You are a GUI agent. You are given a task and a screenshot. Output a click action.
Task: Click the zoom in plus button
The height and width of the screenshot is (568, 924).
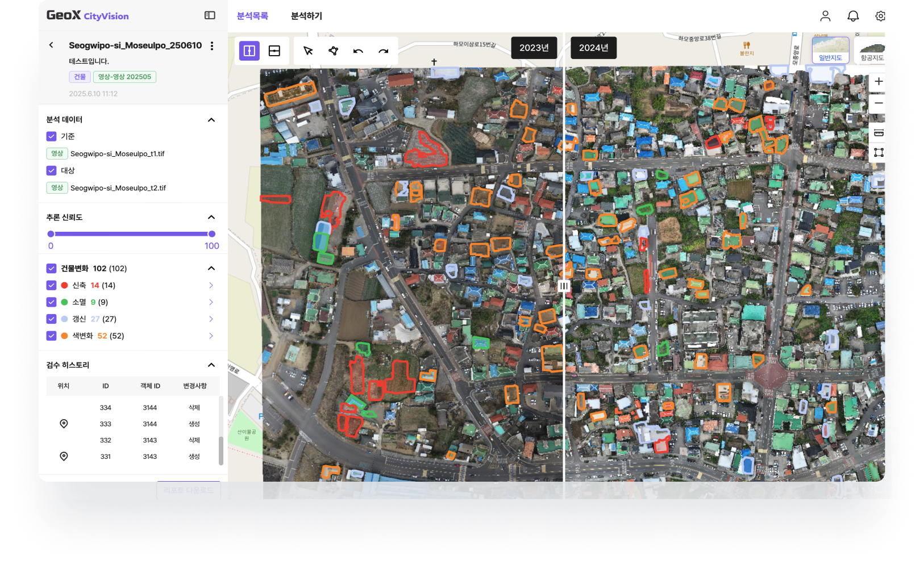point(879,82)
